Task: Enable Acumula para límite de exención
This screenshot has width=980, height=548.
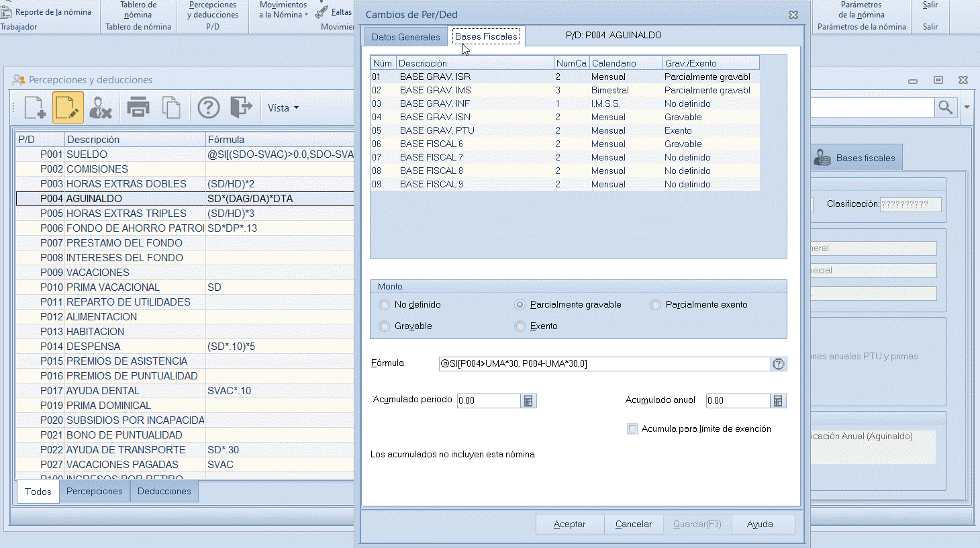Action: [x=632, y=429]
